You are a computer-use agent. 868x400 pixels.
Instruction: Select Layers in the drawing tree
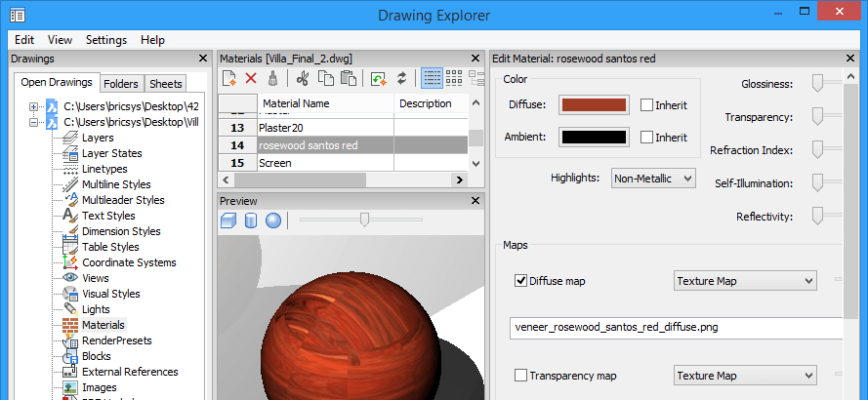pos(98,138)
